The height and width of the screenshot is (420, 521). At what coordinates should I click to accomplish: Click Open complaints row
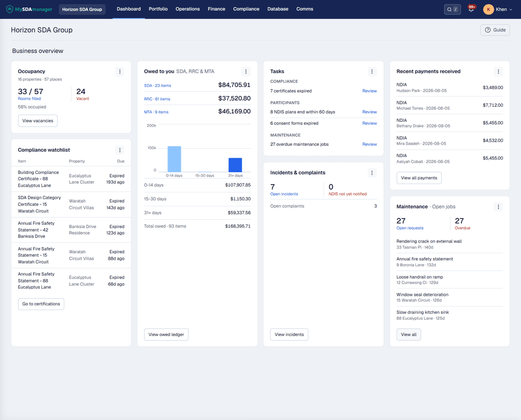click(324, 206)
